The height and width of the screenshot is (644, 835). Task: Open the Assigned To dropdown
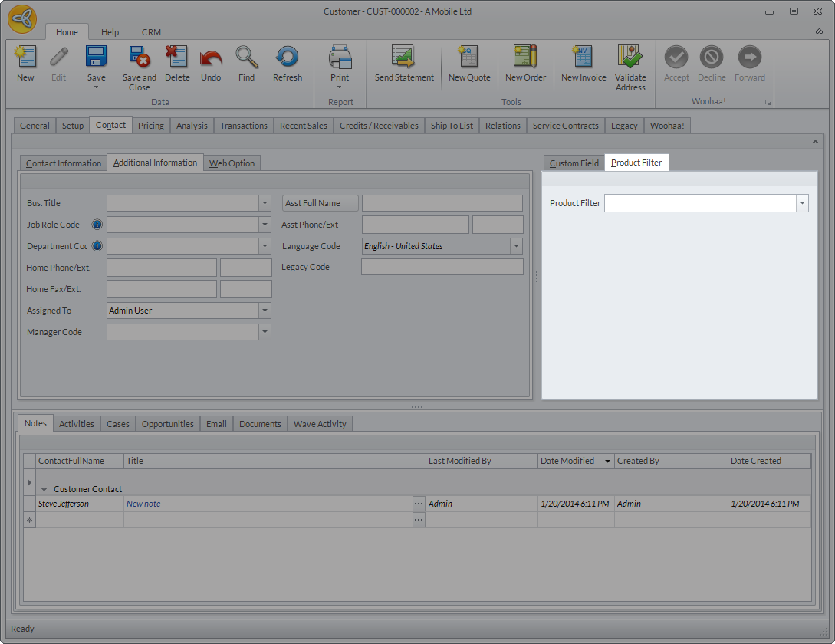pos(265,310)
